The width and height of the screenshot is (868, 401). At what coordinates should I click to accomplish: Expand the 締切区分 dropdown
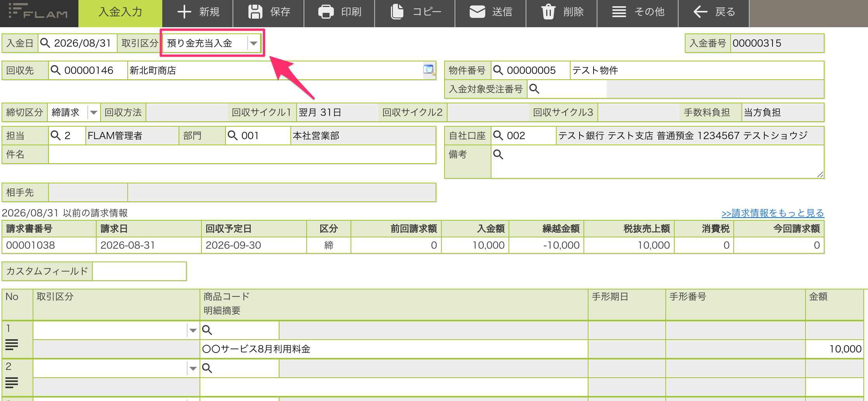coord(94,113)
